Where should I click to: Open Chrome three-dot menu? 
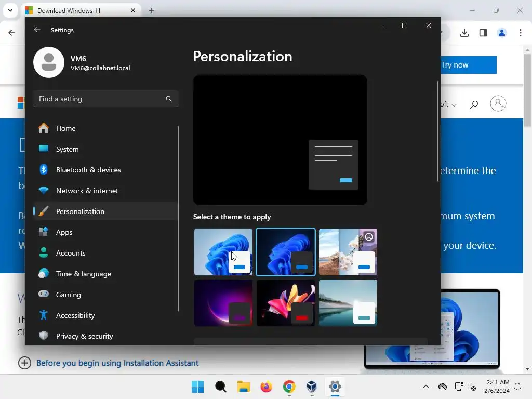(521, 33)
